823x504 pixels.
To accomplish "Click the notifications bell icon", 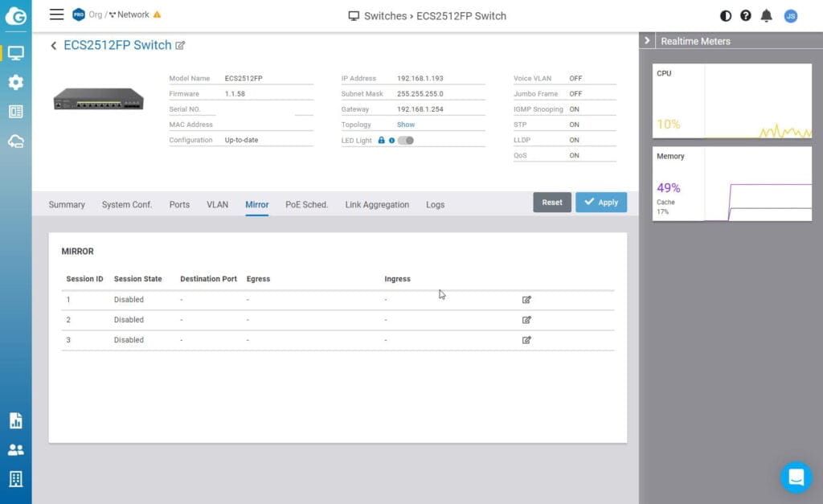I will click(x=767, y=15).
